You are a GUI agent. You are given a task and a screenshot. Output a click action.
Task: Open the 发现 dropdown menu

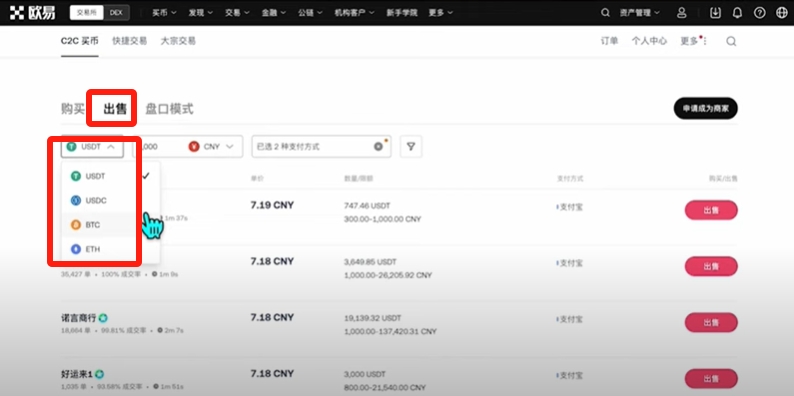click(x=201, y=13)
